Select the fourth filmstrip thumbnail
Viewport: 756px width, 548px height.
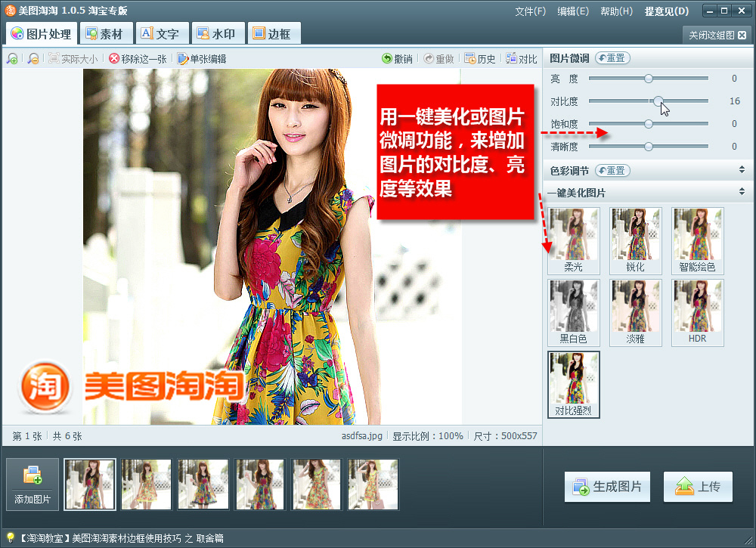point(260,485)
